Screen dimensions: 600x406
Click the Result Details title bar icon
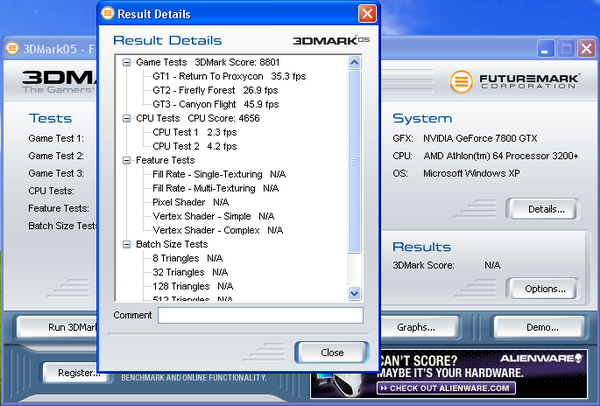pyautogui.click(x=108, y=13)
